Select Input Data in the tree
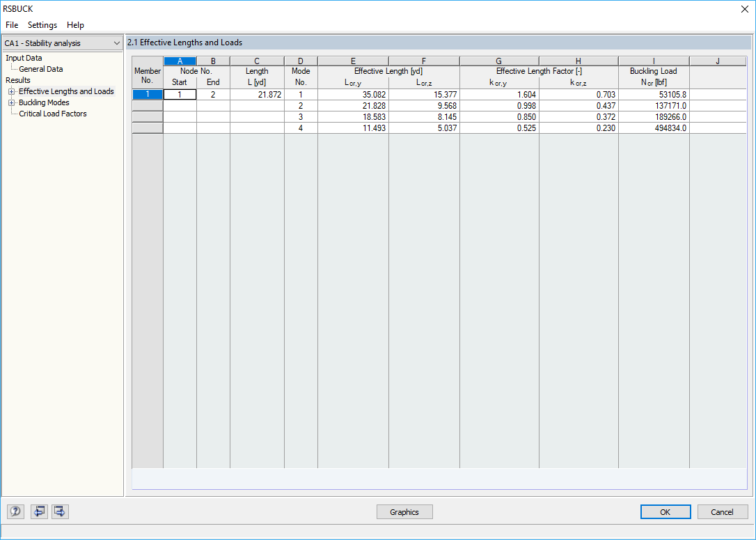 pos(24,58)
